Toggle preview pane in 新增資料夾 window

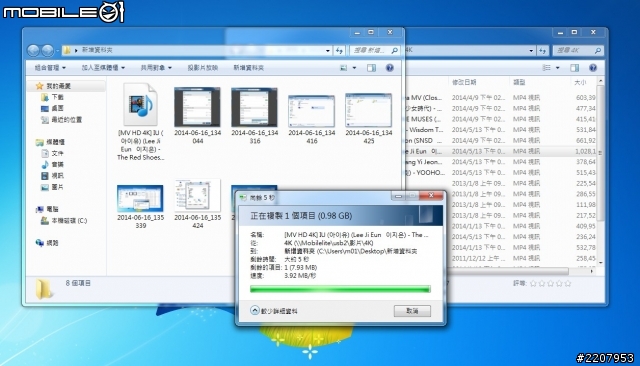click(x=371, y=68)
